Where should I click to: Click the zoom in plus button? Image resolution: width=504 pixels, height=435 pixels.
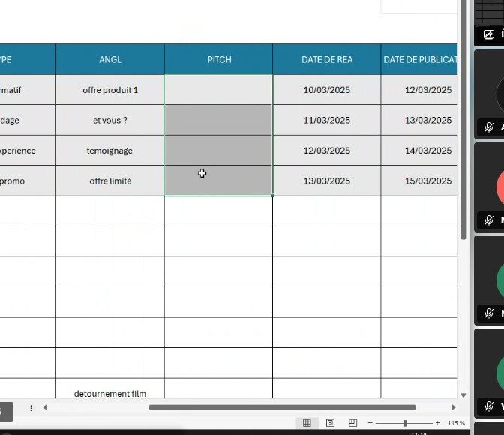pos(438,424)
